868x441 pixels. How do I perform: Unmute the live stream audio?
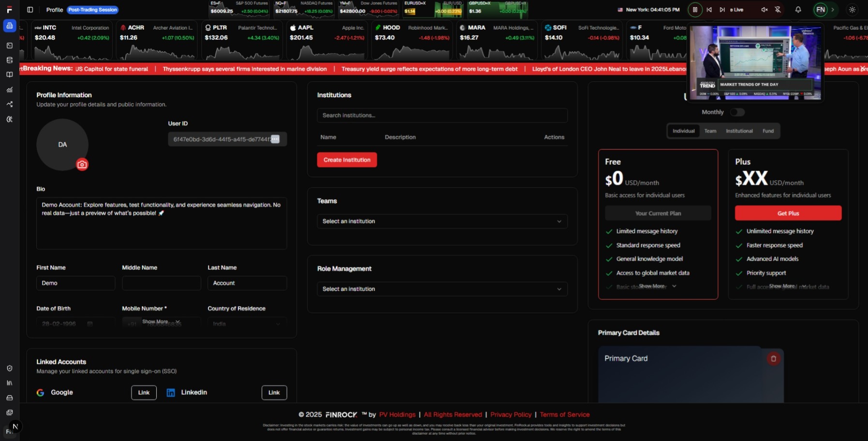(x=764, y=10)
